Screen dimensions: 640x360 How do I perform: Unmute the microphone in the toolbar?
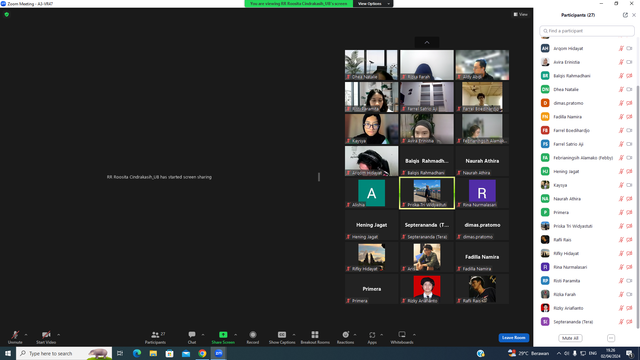pyautogui.click(x=15, y=337)
